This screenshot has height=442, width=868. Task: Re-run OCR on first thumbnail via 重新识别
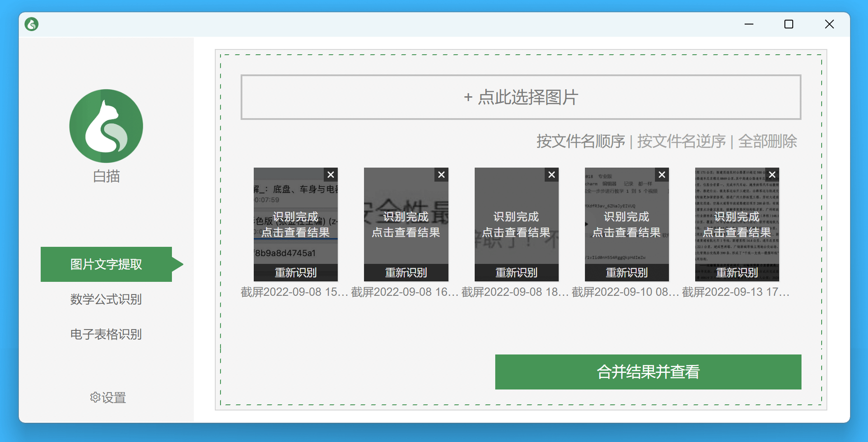(296, 272)
